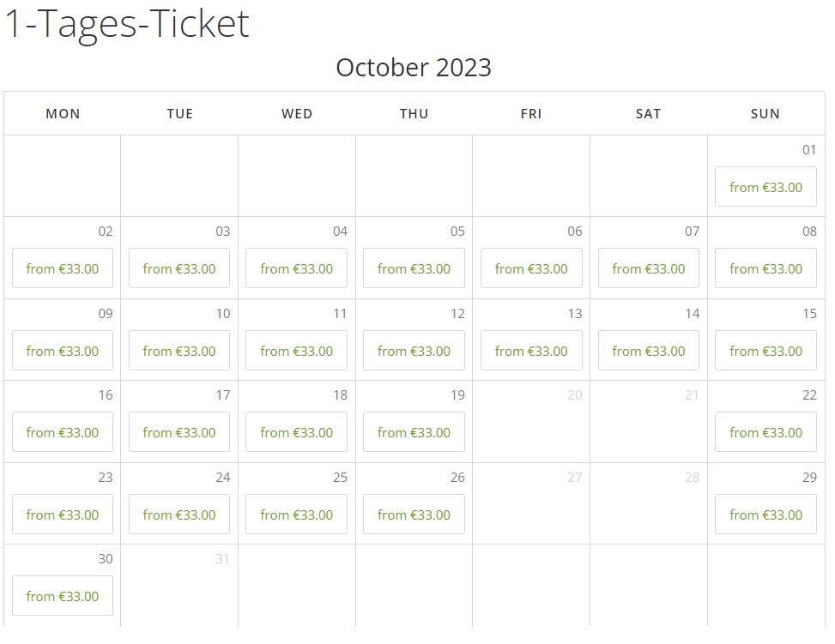
Task: Choose the October 30 ticket button
Action: [x=63, y=596]
